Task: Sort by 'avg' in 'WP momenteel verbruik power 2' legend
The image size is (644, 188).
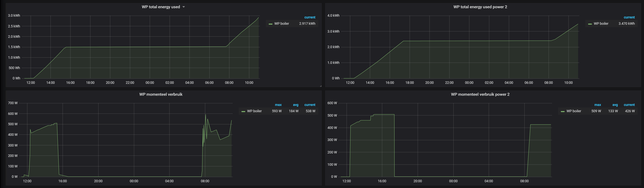Action: pos(615,105)
